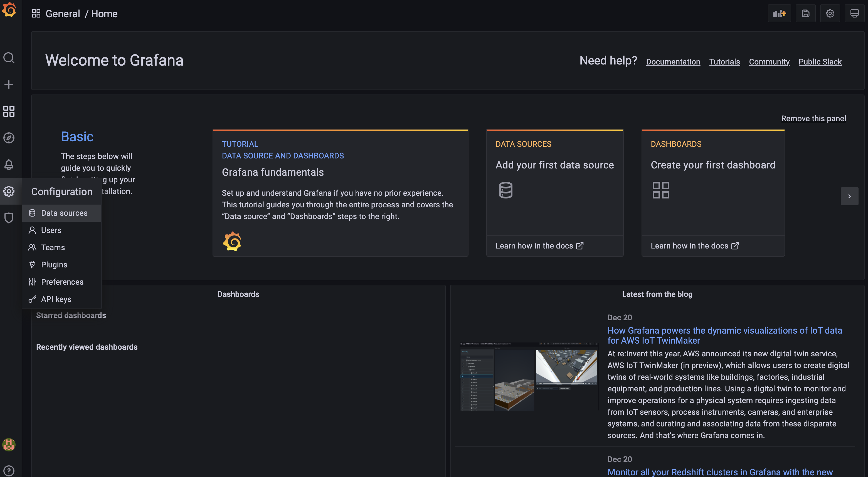The image size is (868, 477).
Task: Click the Grafana logo in the sidebar
Action: click(x=9, y=9)
